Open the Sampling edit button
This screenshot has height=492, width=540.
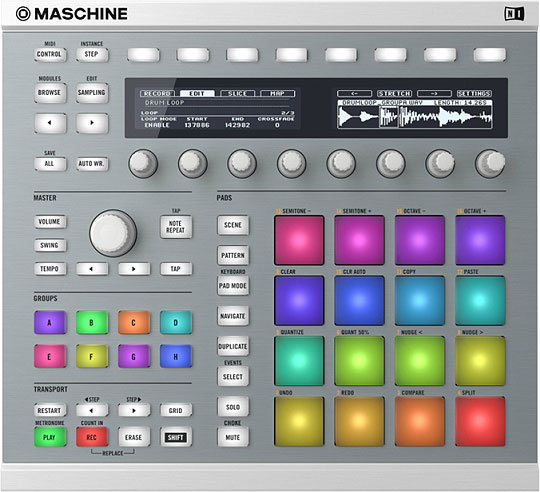pyautogui.click(x=92, y=93)
